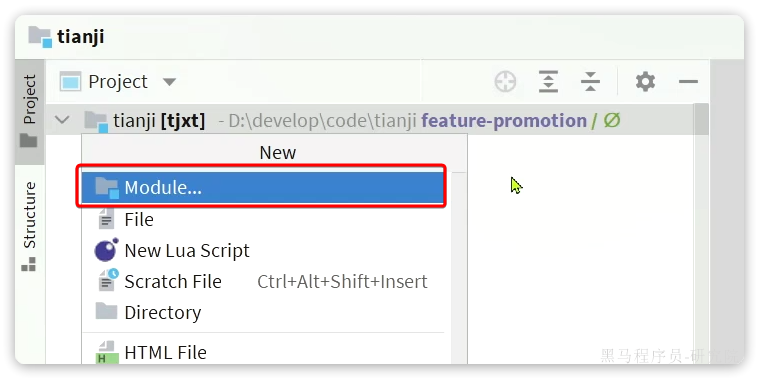
Task: Click the Directory folder icon
Action: click(106, 311)
